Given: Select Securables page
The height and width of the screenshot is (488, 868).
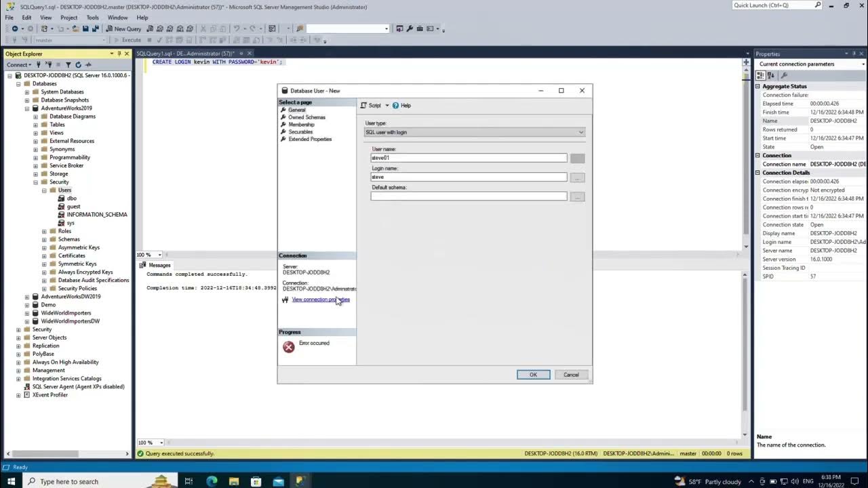Looking at the screenshot, I should point(300,132).
